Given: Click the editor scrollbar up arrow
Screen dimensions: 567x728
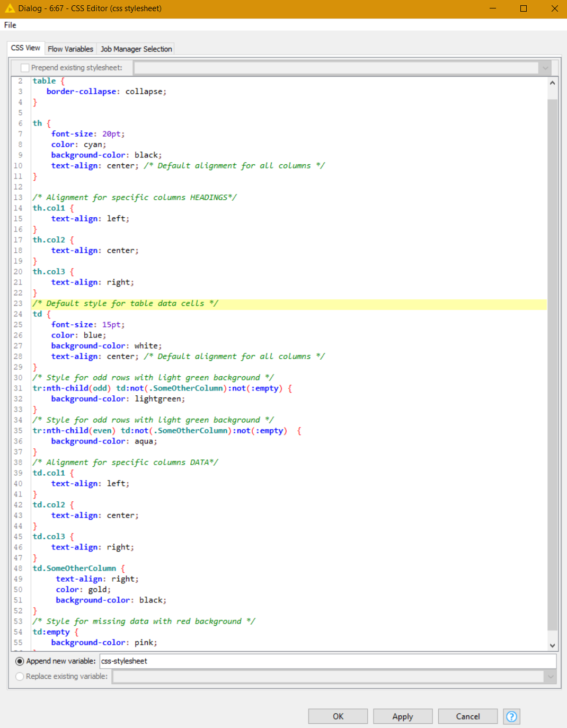Looking at the screenshot, I should [552, 83].
